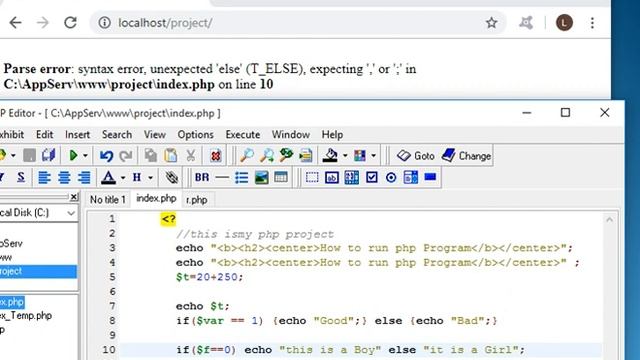Open the color palette dropdown arrow
This screenshot has height=360, width=640.
(373, 156)
